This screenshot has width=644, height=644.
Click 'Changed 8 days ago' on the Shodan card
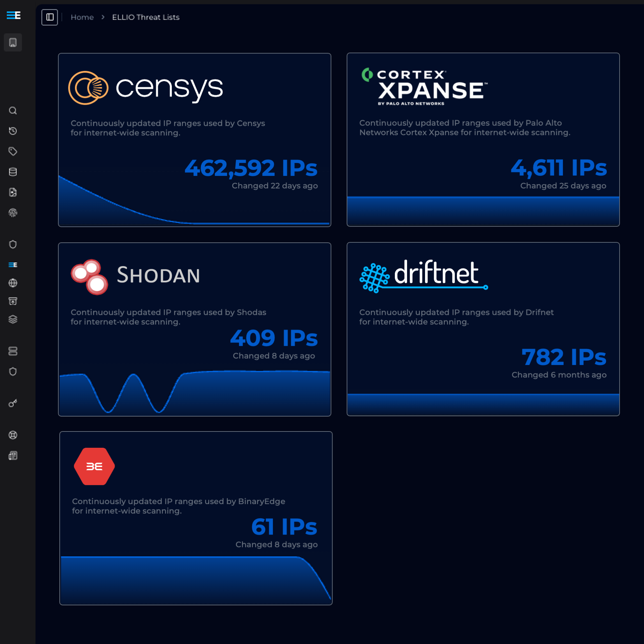tap(274, 356)
